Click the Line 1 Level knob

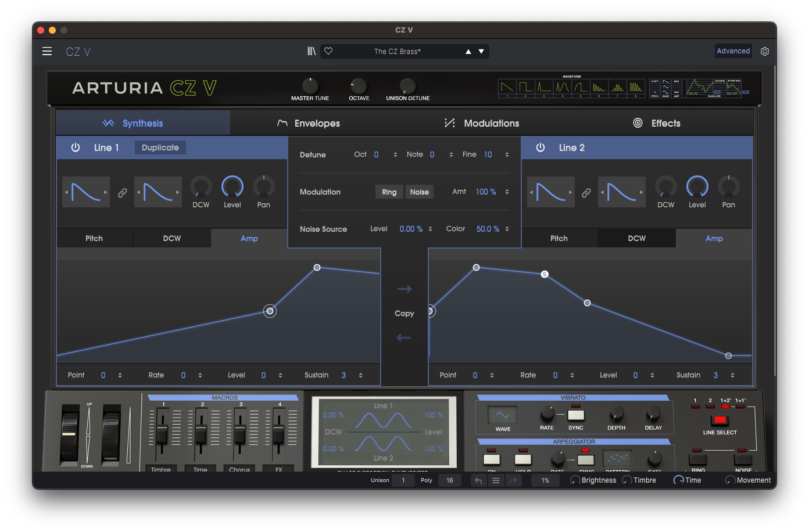[x=232, y=187]
